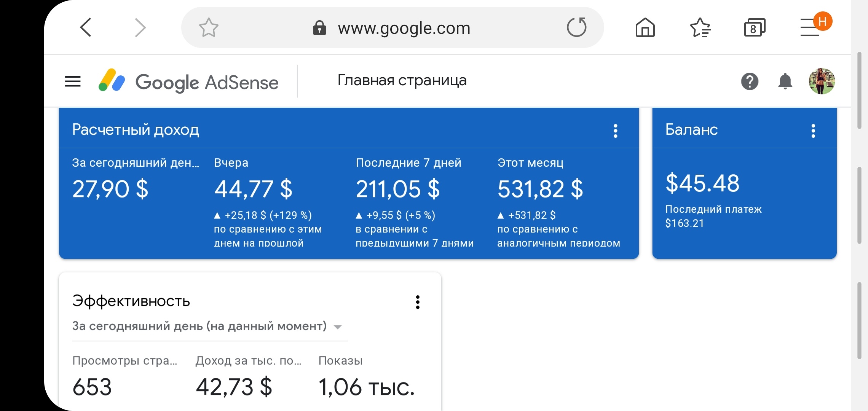Reload the page with refresh icon
Image resolution: width=868 pixels, height=411 pixels.
point(576,27)
